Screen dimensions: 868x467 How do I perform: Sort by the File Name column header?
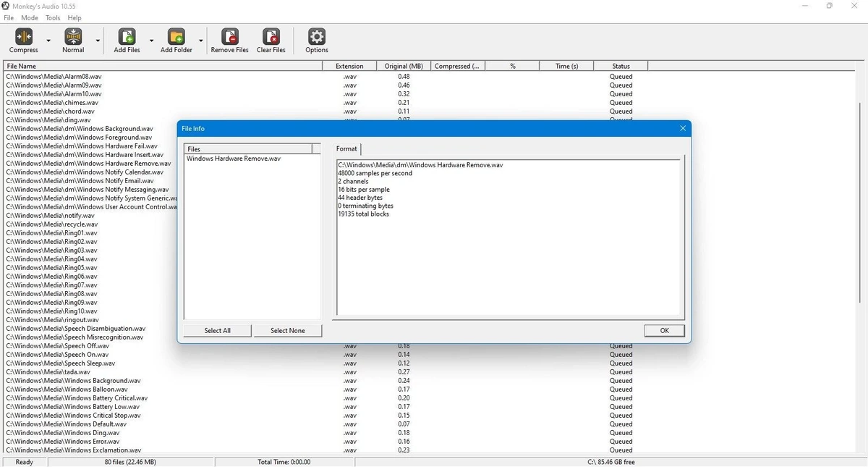163,66
